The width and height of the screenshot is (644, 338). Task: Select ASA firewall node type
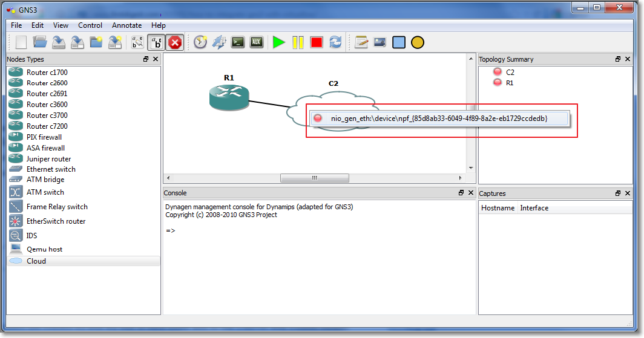tap(84, 148)
